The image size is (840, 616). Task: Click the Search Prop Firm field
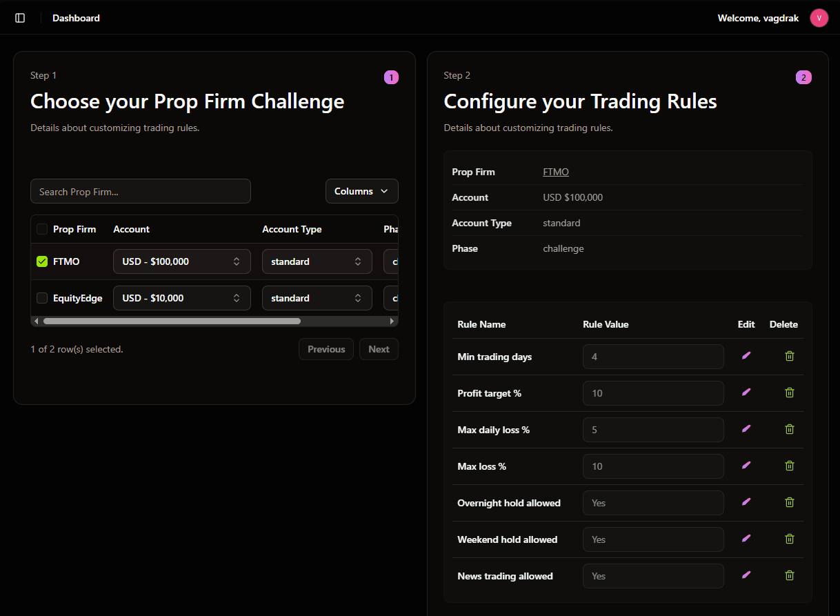[x=141, y=191]
